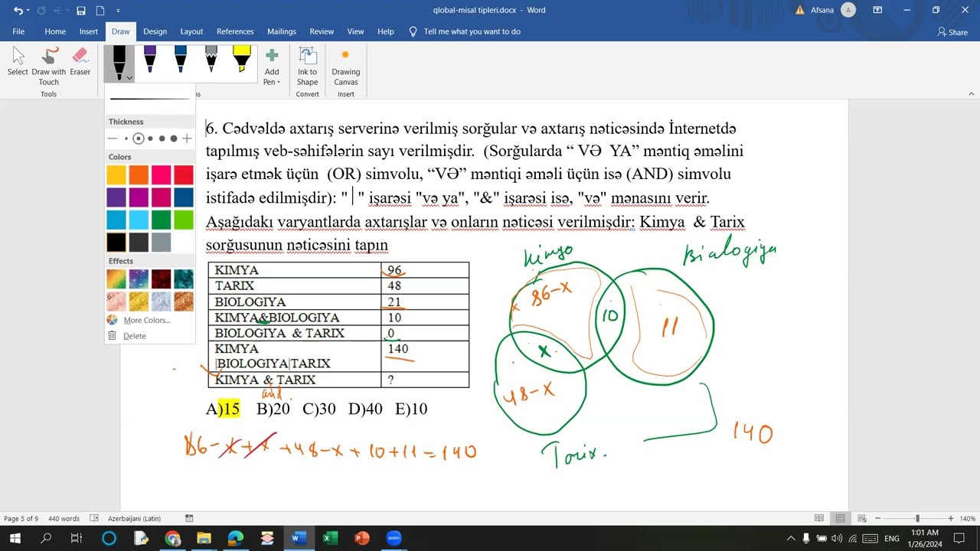
Task: Open the File menu
Action: tap(18, 31)
